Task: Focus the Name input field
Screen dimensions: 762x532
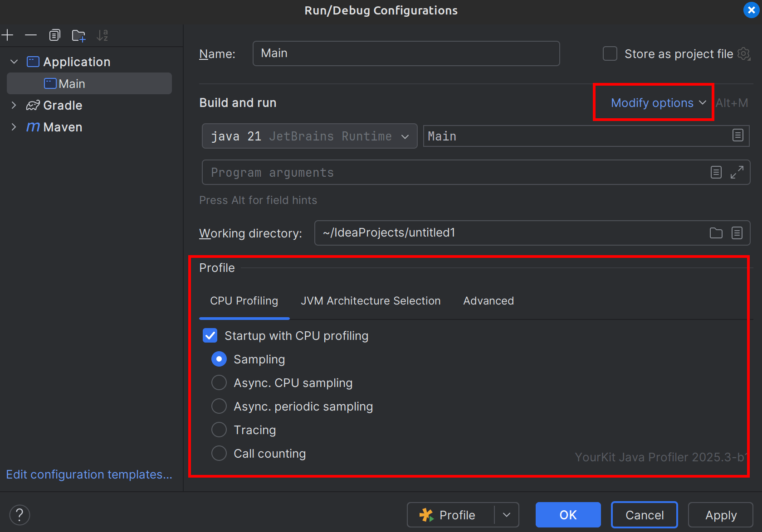Action: click(x=406, y=53)
